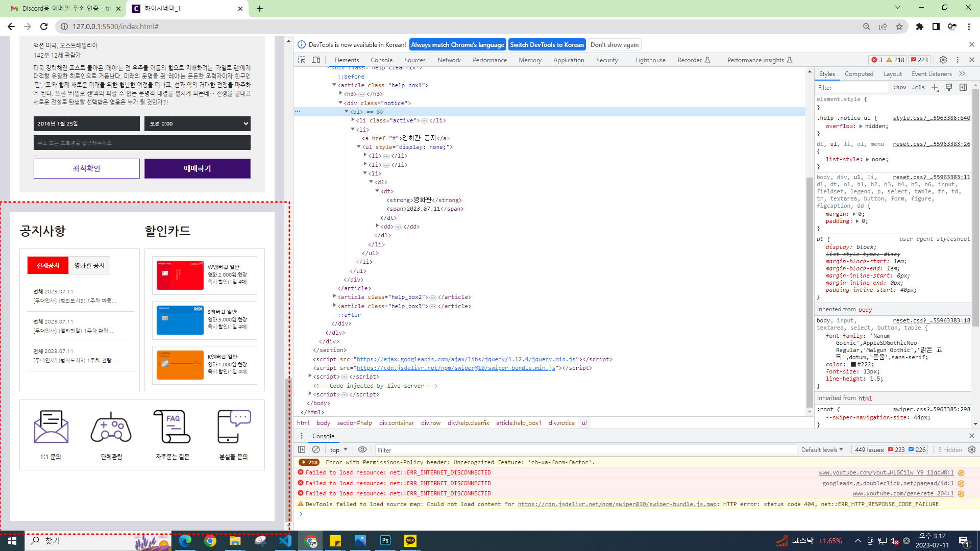Open the Computed styles tab
980x551 pixels.
click(x=859, y=74)
